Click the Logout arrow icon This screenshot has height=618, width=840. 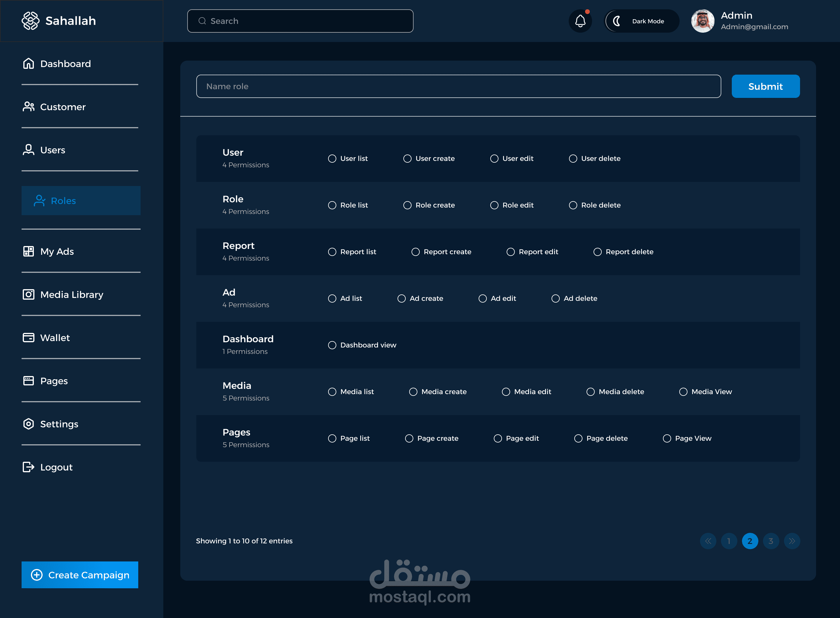(x=29, y=467)
